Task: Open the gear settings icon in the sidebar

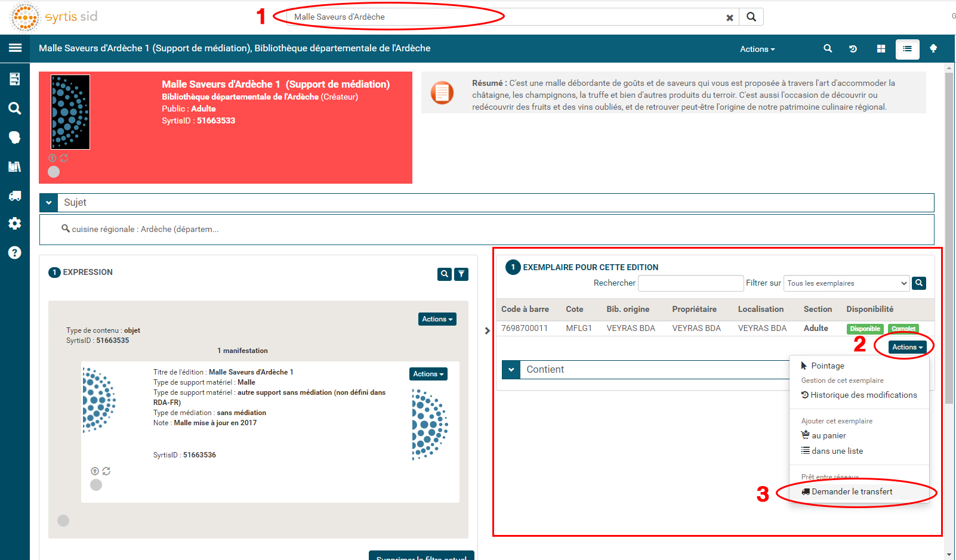Action: (15, 224)
